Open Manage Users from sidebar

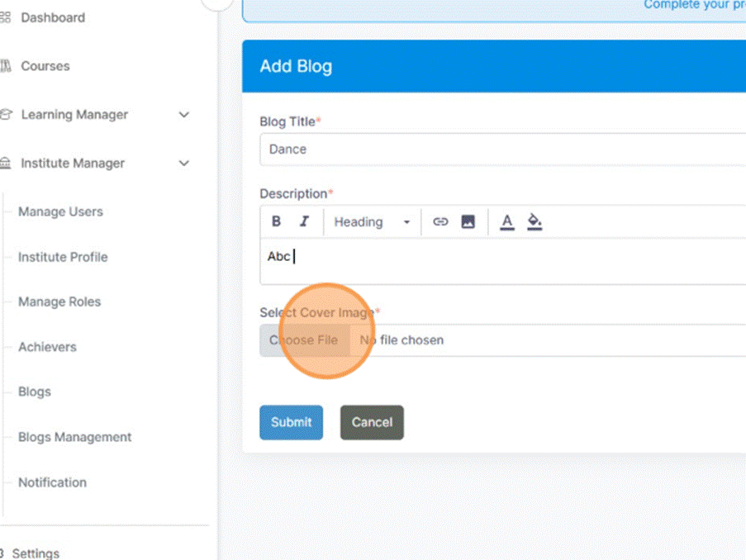pos(60,211)
